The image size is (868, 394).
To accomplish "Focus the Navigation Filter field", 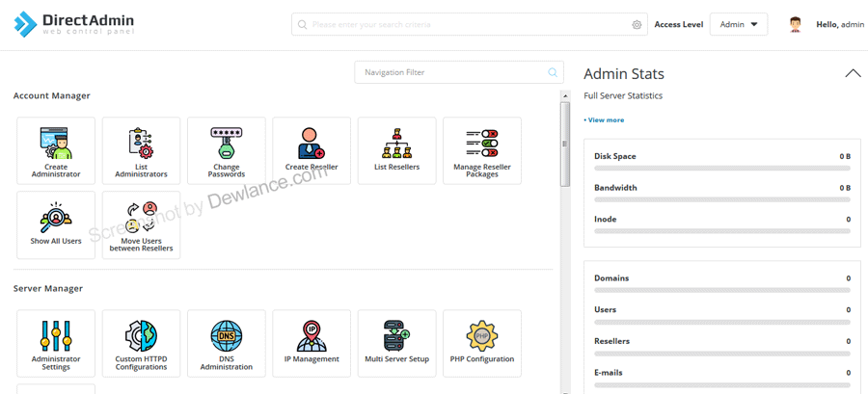I will (459, 72).
